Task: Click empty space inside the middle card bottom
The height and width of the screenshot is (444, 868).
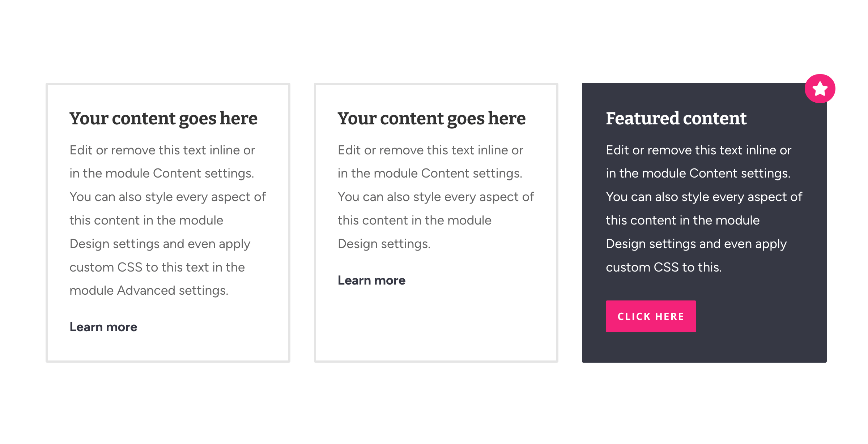Action: tap(436, 325)
